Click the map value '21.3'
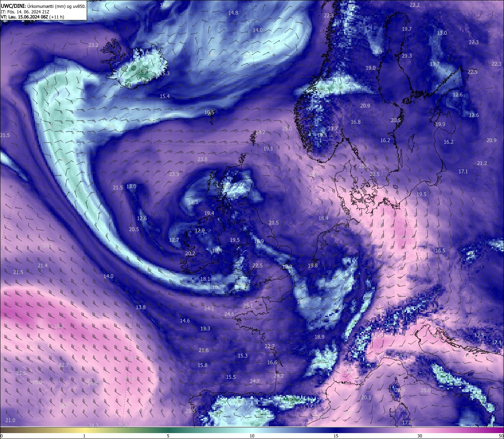The width and height of the screenshot is (504, 439). pyautogui.click(x=407, y=56)
